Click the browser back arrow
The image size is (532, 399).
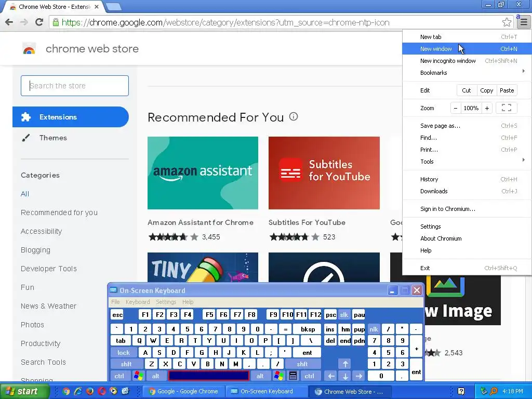(9, 22)
